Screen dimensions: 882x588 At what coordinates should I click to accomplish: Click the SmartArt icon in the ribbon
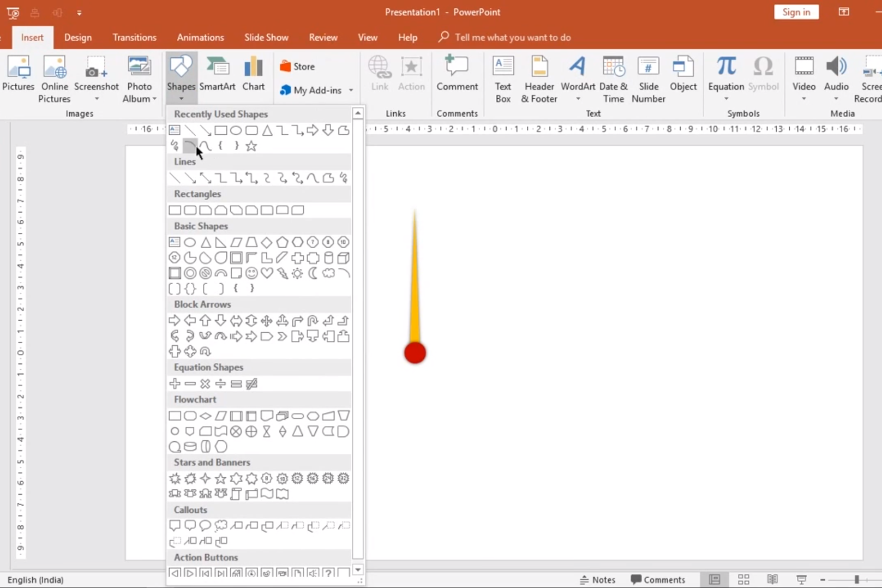(217, 74)
